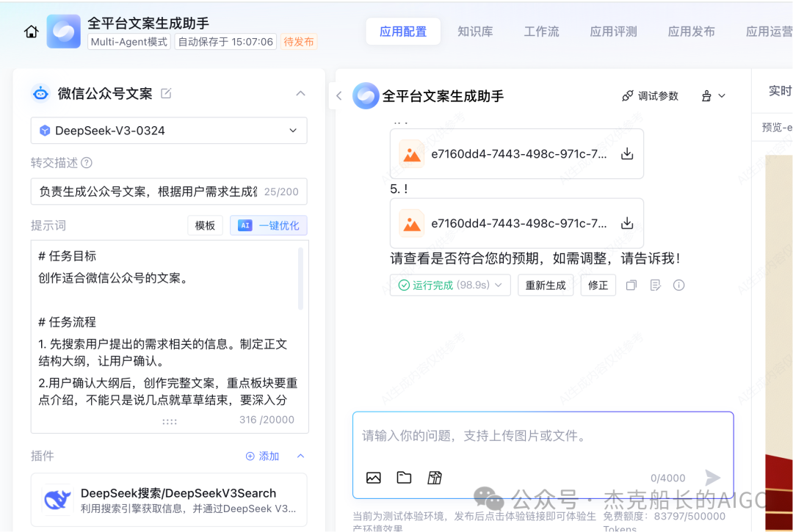The height and width of the screenshot is (532, 793).
Task: Click the DeepSeek model cube icon
Action: pyautogui.click(x=45, y=131)
